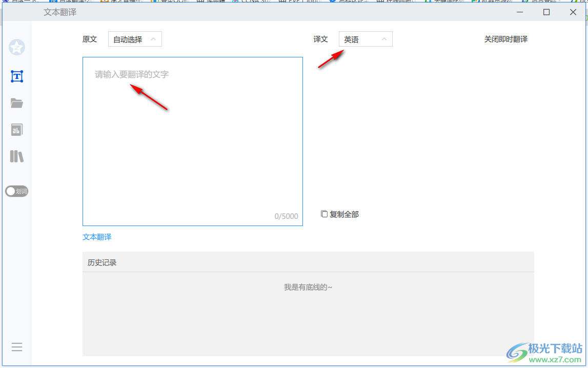Check the 复制全部 checkbox
588x368 pixels.
(325, 214)
